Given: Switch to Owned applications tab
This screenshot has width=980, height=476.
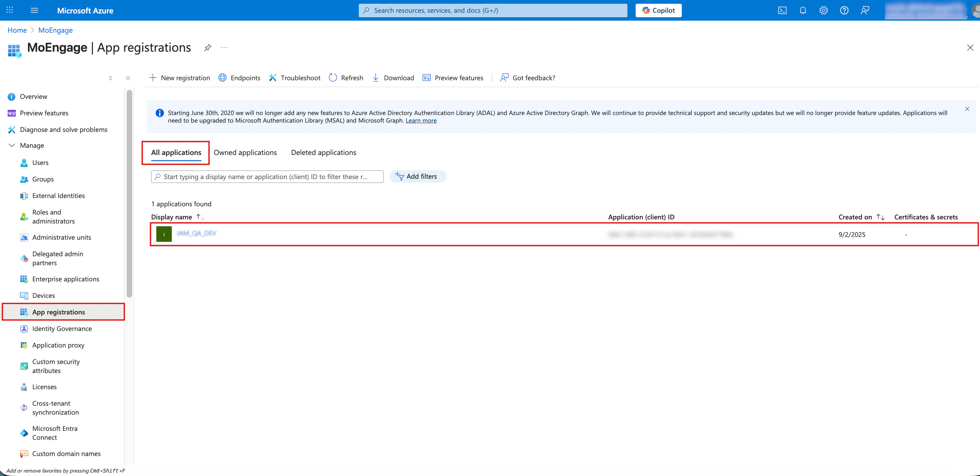Looking at the screenshot, I should (x=245, y=153).
